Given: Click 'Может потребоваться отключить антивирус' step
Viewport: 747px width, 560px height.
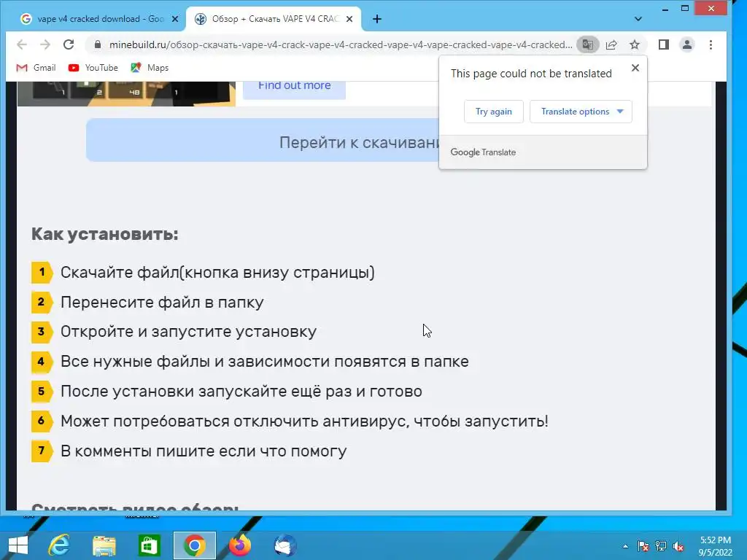Looking at the screenshot, I should (x=304, y=421).
